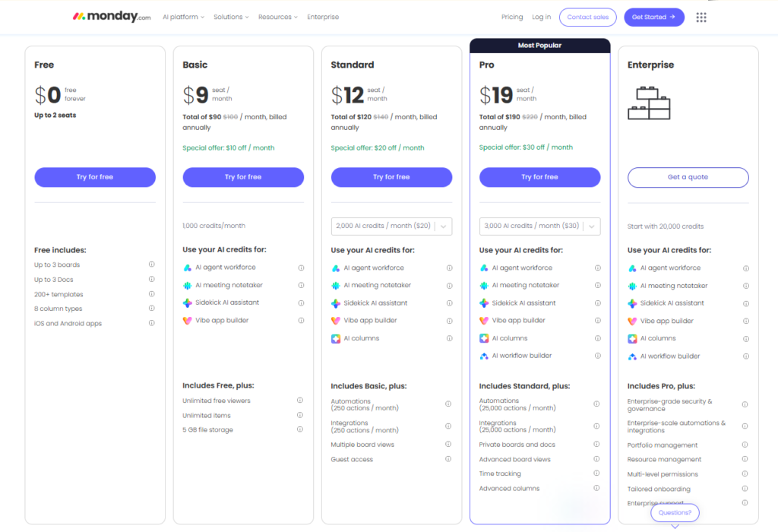Click Vibe app builder heart icon in Enterprise
Viewport: 778px width, 532px height.
[x=632, y=321]
